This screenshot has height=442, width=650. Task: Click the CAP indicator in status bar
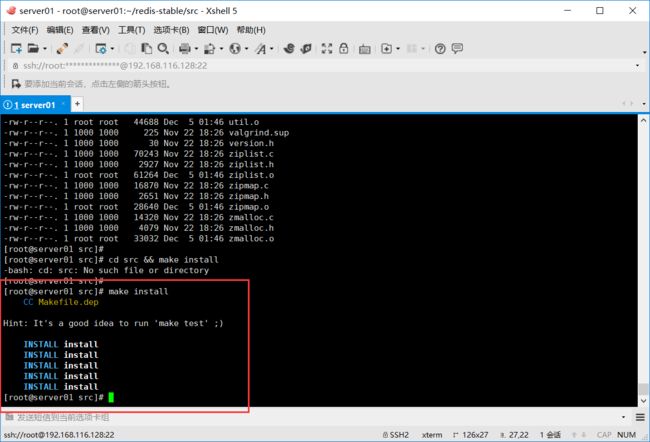click(x=604, y=435)
